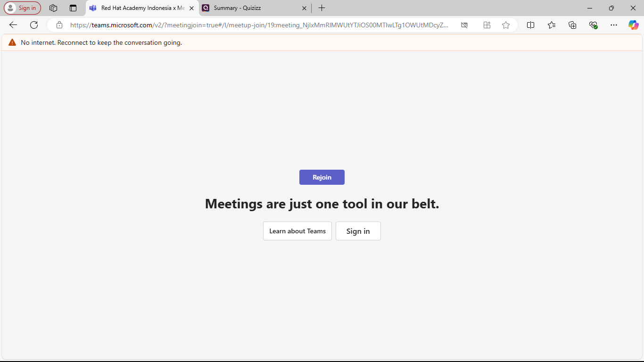Viewport: 644px width, 362px height.
Task: Open a new browser tab
Action: click(x=322, y=8)
